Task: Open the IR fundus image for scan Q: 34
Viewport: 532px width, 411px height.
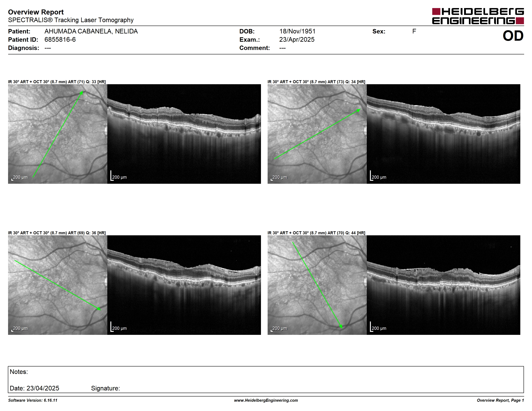Action: (317, 134)
